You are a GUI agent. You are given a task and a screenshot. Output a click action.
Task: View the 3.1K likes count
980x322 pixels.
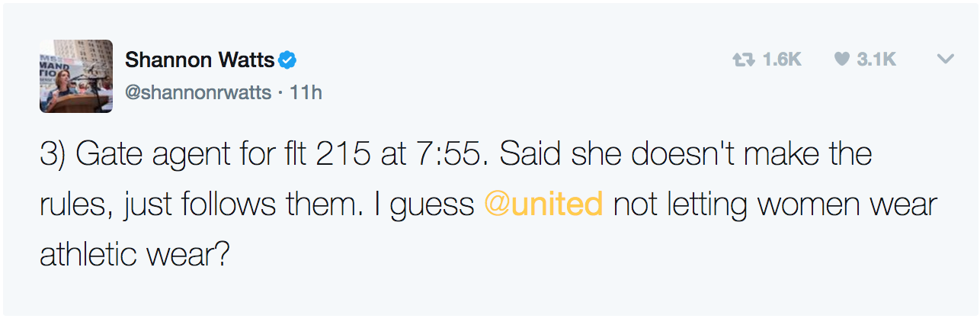tap(876, 60)
